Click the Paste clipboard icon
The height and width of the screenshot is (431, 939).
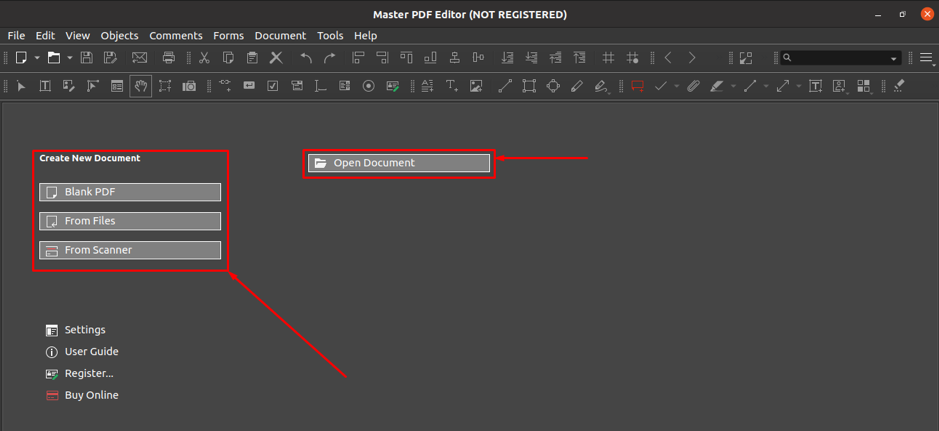(252, 57)
